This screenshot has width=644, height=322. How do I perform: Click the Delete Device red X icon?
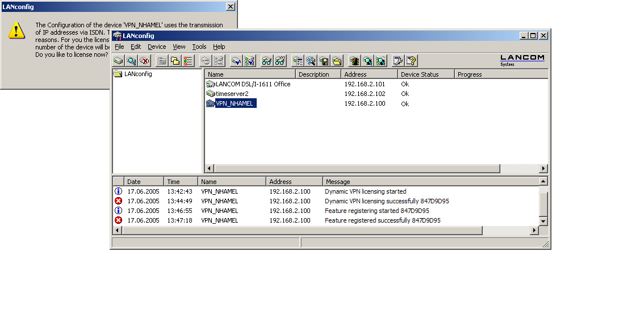pos(144,61)
